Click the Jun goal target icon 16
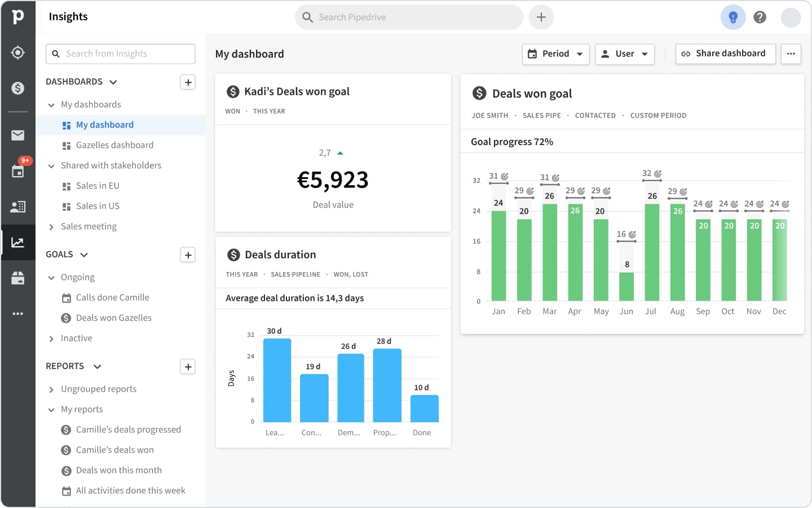This screenshot has width=812, height=508. (632, 234)
